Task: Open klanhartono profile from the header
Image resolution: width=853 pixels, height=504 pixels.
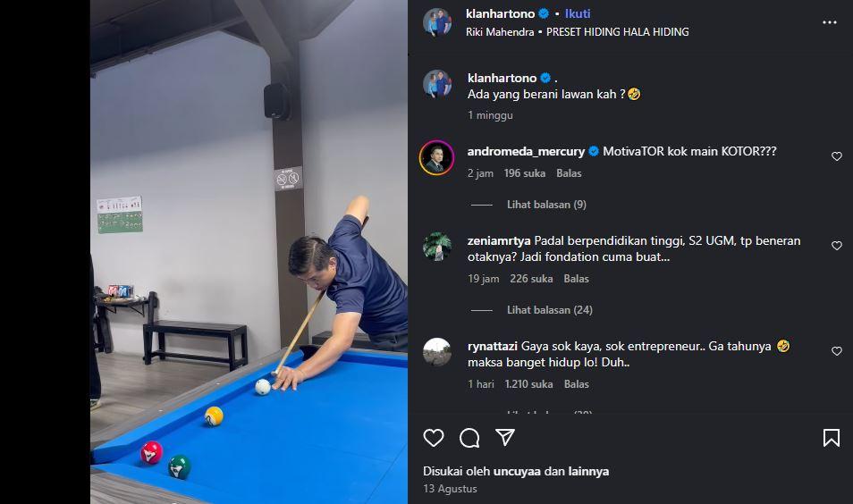Action: pos(501,14)
